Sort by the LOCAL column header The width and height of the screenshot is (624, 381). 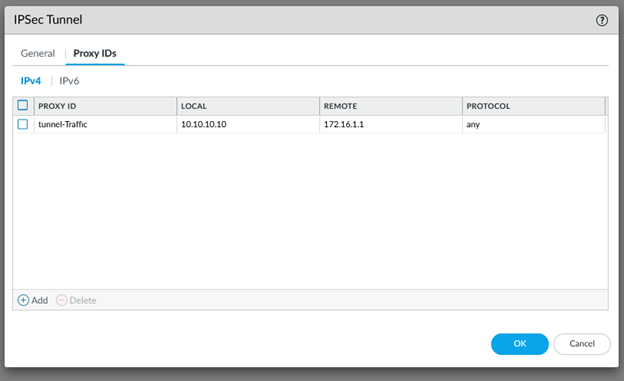tap(248, 106)
